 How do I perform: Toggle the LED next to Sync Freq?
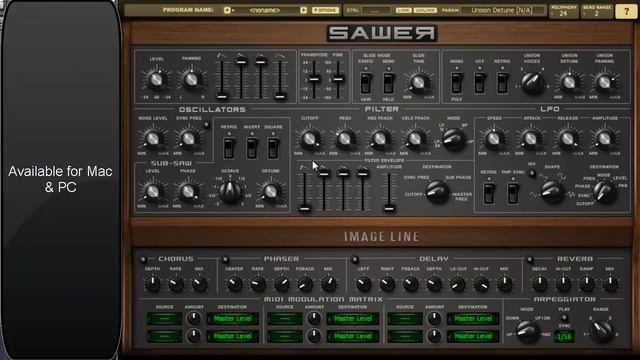[x=207, y=125]
